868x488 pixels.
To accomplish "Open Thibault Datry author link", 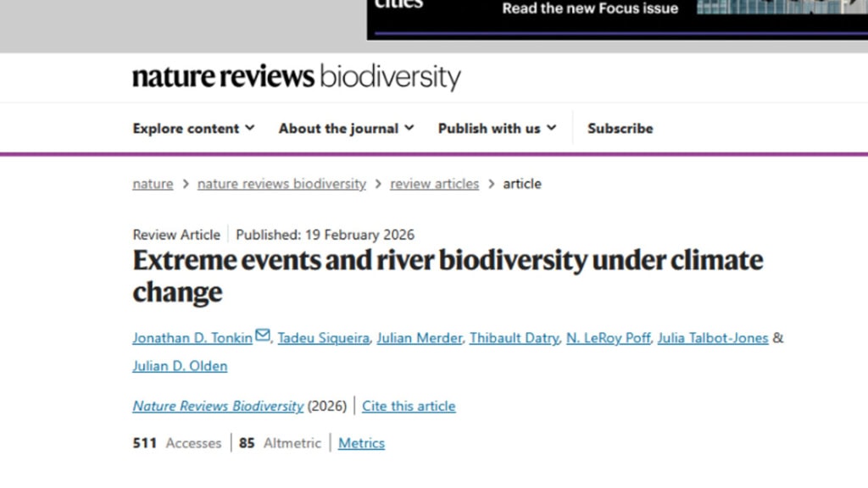I will pyautogui.click(x=515, y=338).
